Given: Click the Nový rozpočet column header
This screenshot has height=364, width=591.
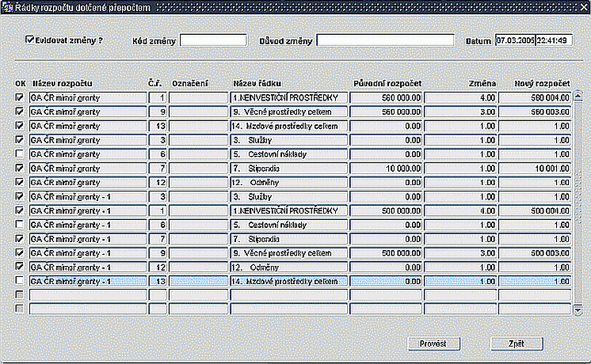Looking at the screenshot, I should pos(543,83).
